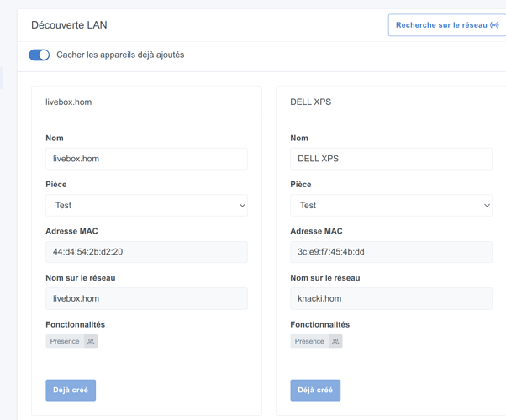Click the Présence feature tag on livebox.hom
The width and height of the screenshot is (506, 420).
(x=65, y=342)
